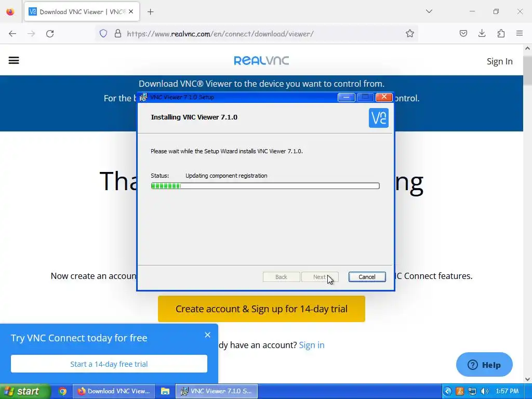The image size is (532, 399).
Task: Dismiss the Try VNC Connect popup
Action: 208,335
